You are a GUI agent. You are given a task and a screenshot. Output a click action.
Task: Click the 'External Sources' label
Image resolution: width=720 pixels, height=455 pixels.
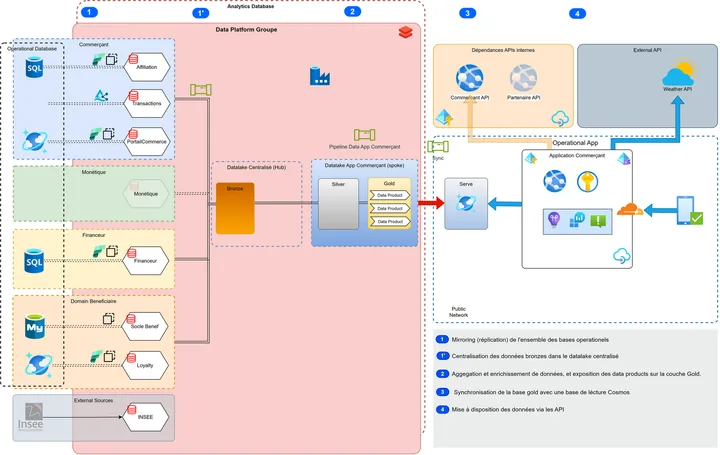[x=93, y=400]
